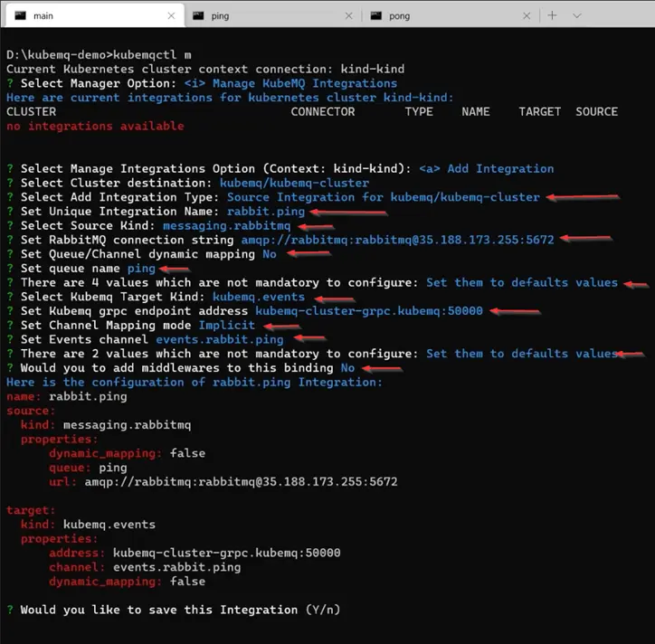Click the 'kubemqctl m' command text
Screen dimensions: 655x644
153,54
